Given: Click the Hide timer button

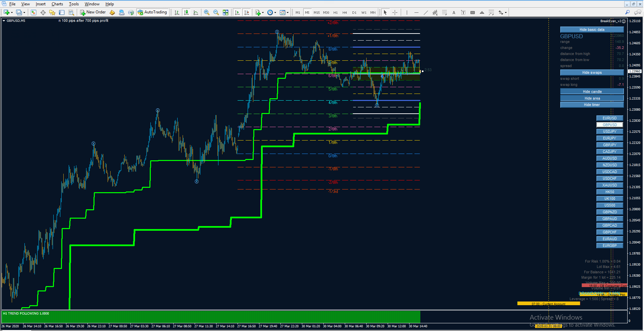Looking at the screenshot, I should click(x=592, y=105).
